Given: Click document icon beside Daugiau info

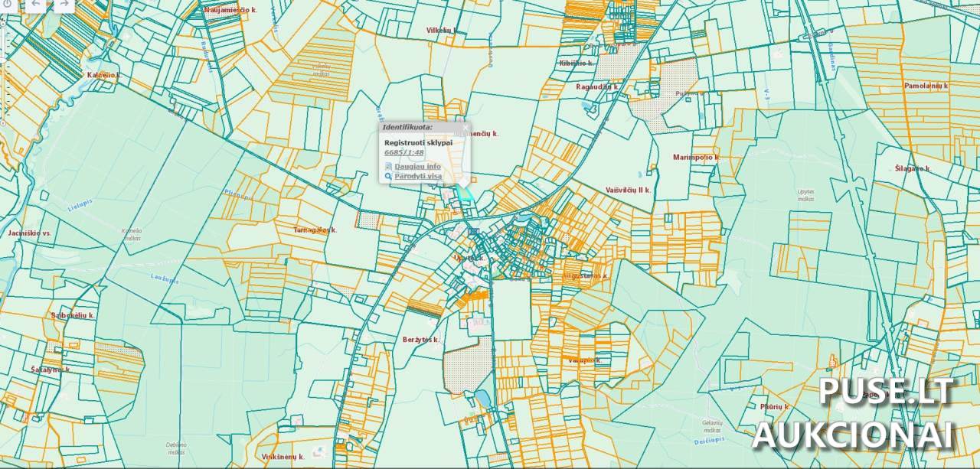Looking at the screenshot, I should [x=388, y=166].
